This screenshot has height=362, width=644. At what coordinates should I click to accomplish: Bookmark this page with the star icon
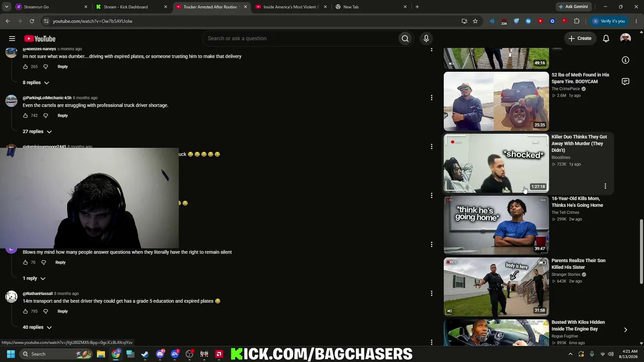pyautogui.click(x=475, y=21)
